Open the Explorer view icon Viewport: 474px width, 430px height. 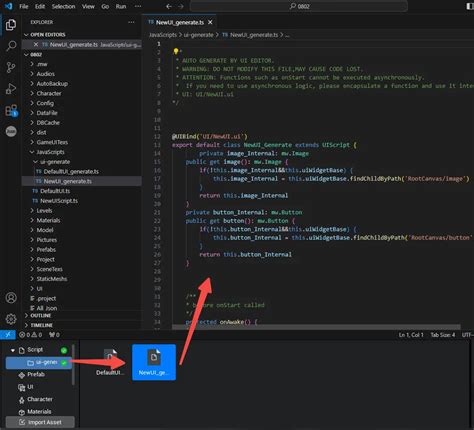pyautogui.click(x=11, y=25)
